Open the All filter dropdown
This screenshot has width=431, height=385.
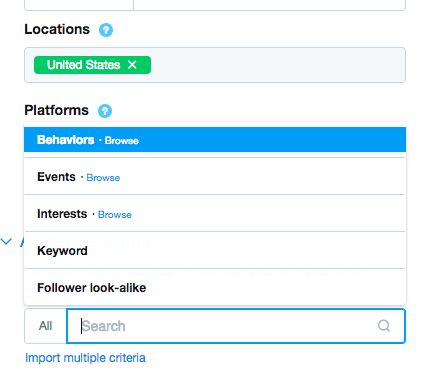pyautogui.click(x=45, y=326)
